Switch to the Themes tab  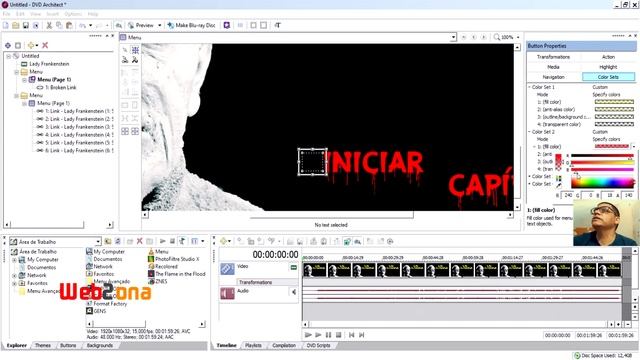click(43, 345)
